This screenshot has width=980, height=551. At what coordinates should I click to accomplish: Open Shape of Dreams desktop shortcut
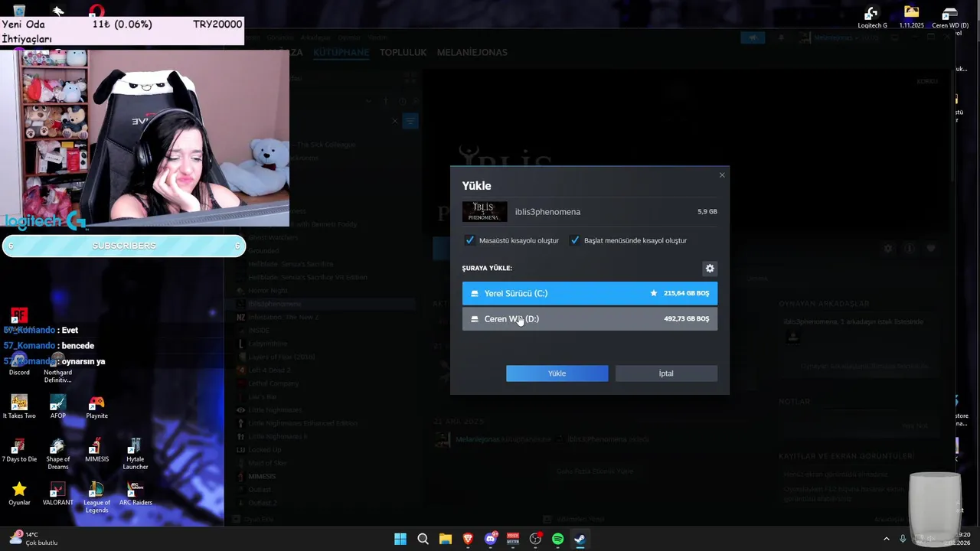58,454
